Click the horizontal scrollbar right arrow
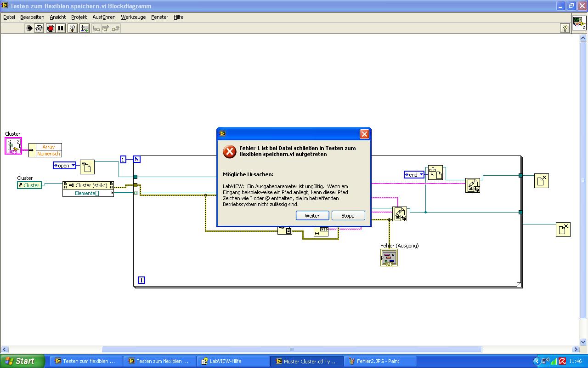Image resolution: width=588 pixels, height=368 pixels. (x=576, y=350)
